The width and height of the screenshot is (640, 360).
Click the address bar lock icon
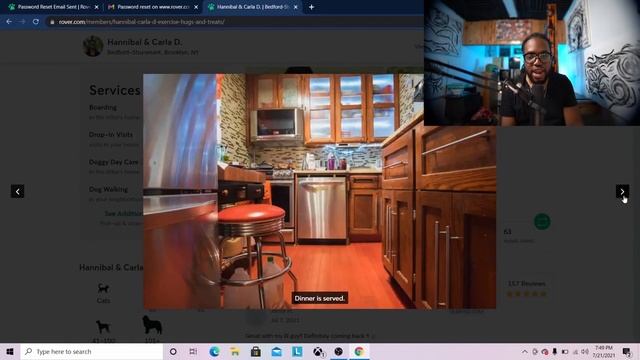52,22
